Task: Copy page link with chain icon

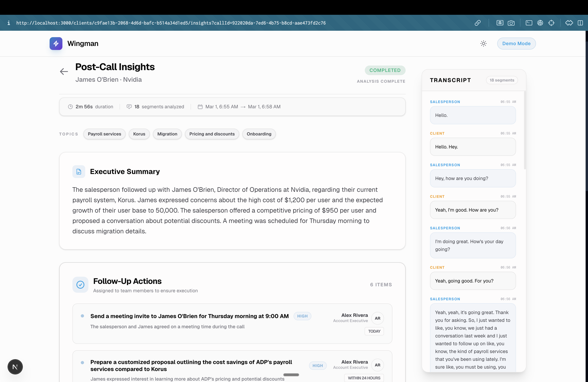Action: (477, 23)
